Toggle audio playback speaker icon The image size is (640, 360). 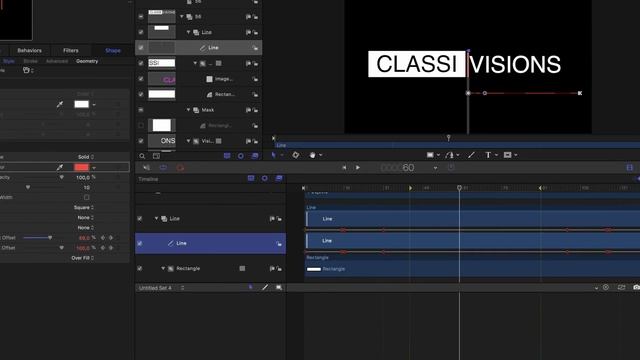click(x=147, y=168)
